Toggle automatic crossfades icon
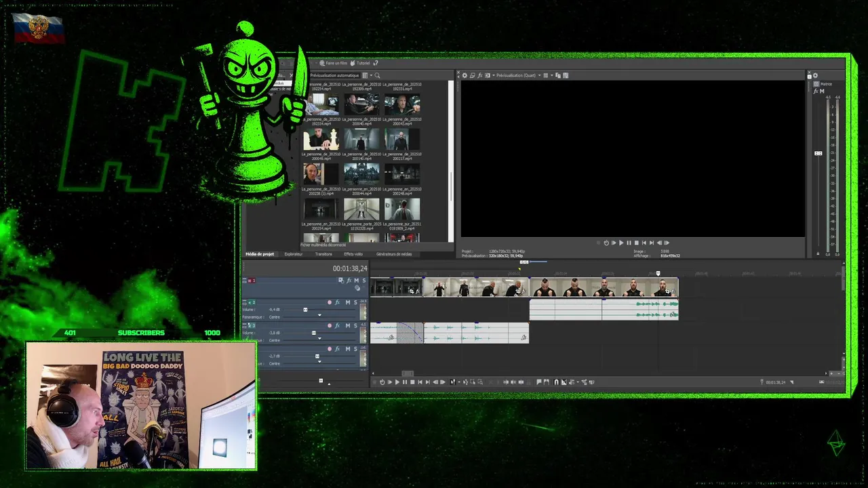Screen dimensions: 868x488 tap(564, 382)
